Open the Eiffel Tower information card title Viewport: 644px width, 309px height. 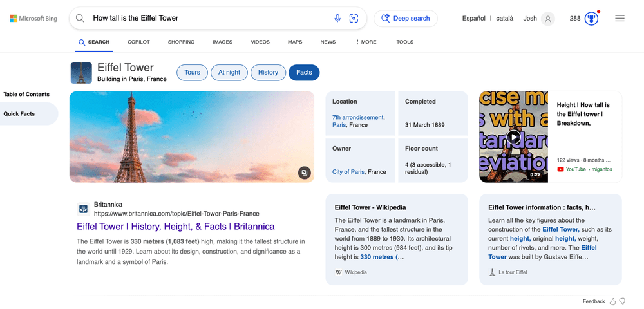[542, 208]
